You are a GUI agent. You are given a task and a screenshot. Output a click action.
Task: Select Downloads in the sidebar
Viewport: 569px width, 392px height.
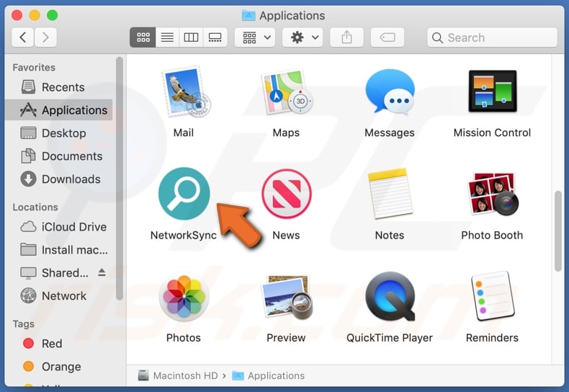coord(60,179)
